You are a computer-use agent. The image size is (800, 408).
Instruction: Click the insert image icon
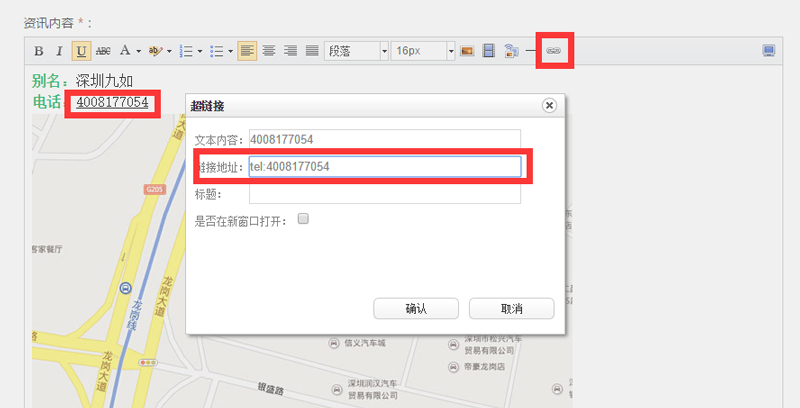tap(467, 51)
